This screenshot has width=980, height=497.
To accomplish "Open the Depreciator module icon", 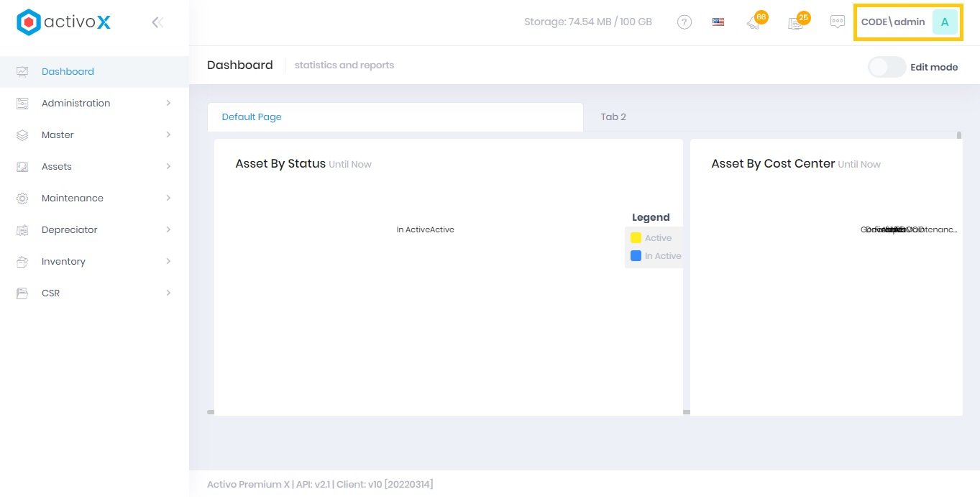I will tap(22, 229).
